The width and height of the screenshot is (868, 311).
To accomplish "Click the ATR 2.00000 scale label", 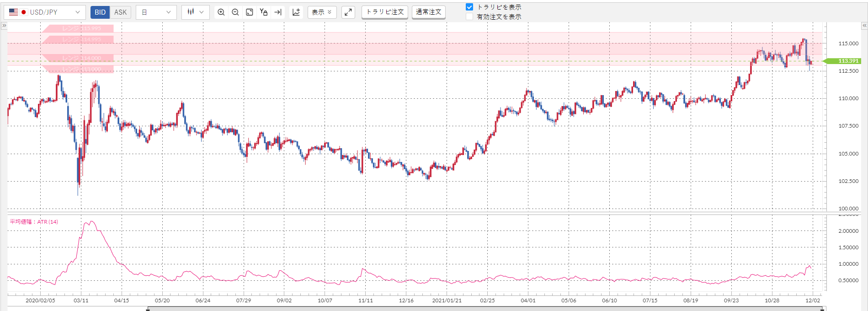I will (848, 231).
